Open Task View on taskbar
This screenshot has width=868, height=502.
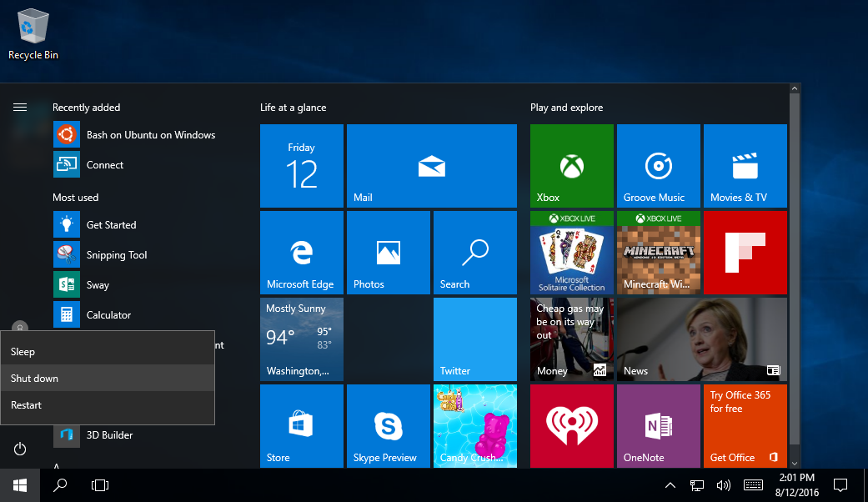100,485
